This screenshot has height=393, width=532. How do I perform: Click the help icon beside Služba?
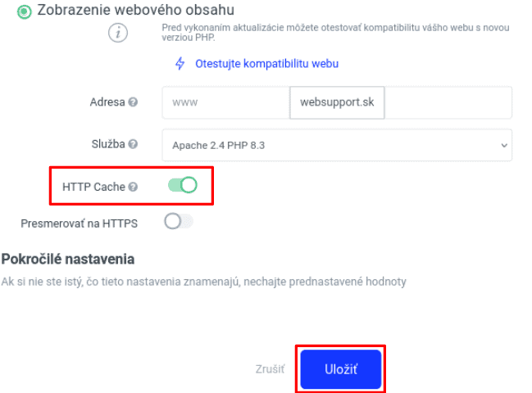(133, 144)
